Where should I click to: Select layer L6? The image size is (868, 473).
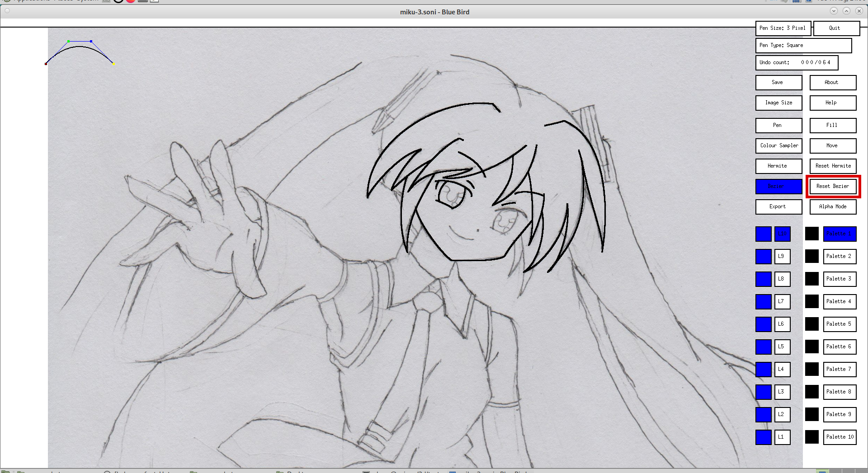[782, 324]
